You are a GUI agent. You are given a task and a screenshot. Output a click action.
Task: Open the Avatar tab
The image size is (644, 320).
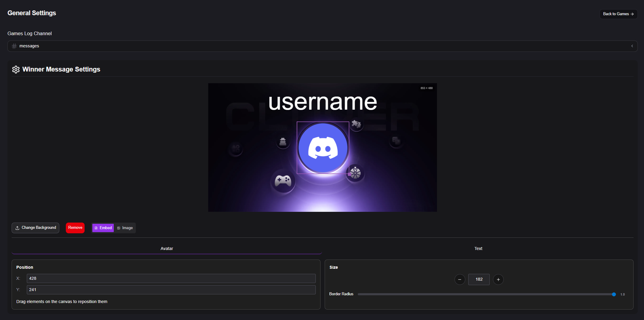click(167, 248)
